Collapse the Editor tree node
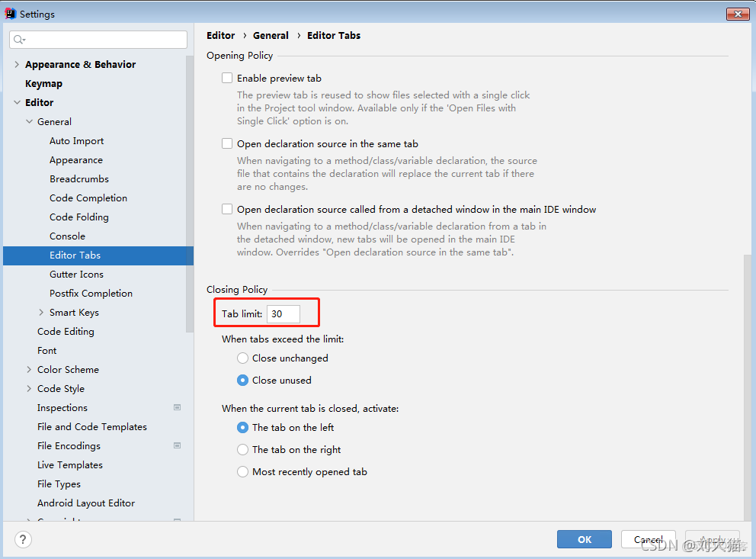Viewport: 756px width, 559px height. pyautogui.click(x=17, y=103)
